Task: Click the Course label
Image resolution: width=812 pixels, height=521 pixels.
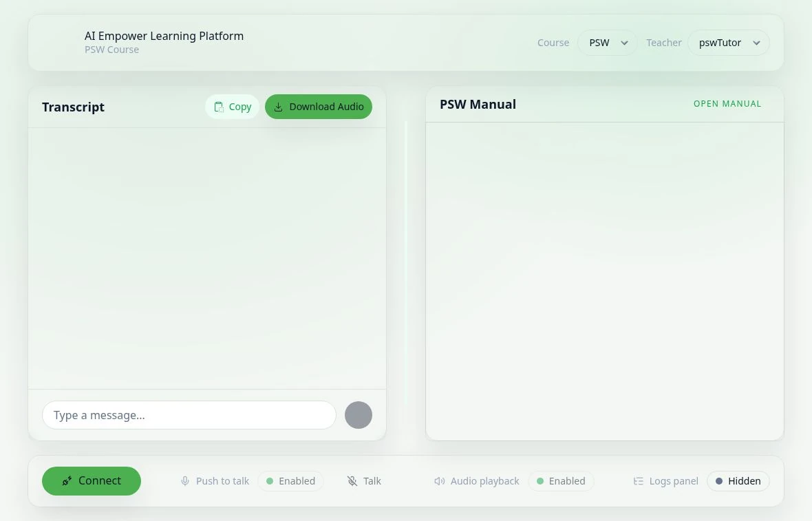Action: pyautogui.click(x=553, y=43)
